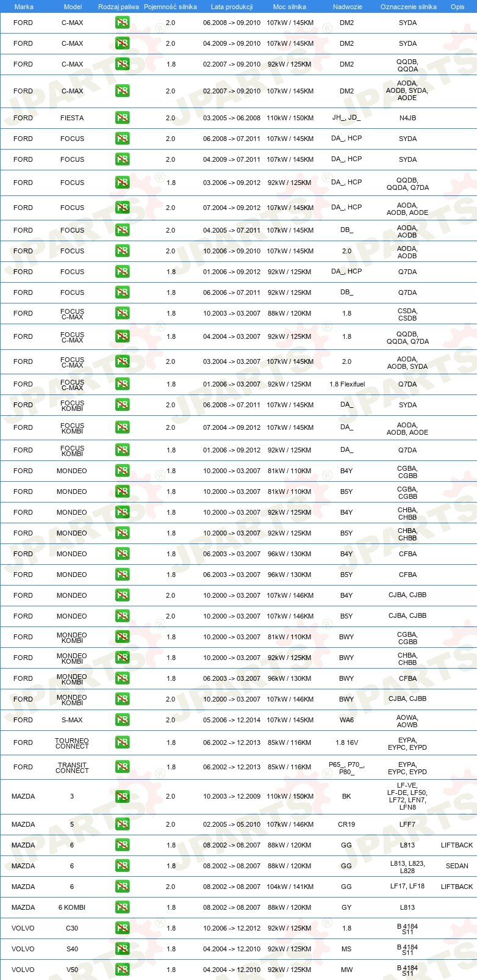
Task: Select the TOURNEO CONNECT model cell
Action: coord(72,743)
